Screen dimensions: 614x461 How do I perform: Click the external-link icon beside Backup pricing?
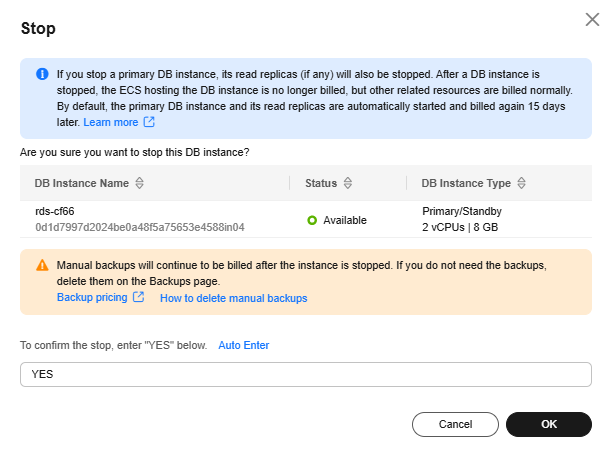139,298
